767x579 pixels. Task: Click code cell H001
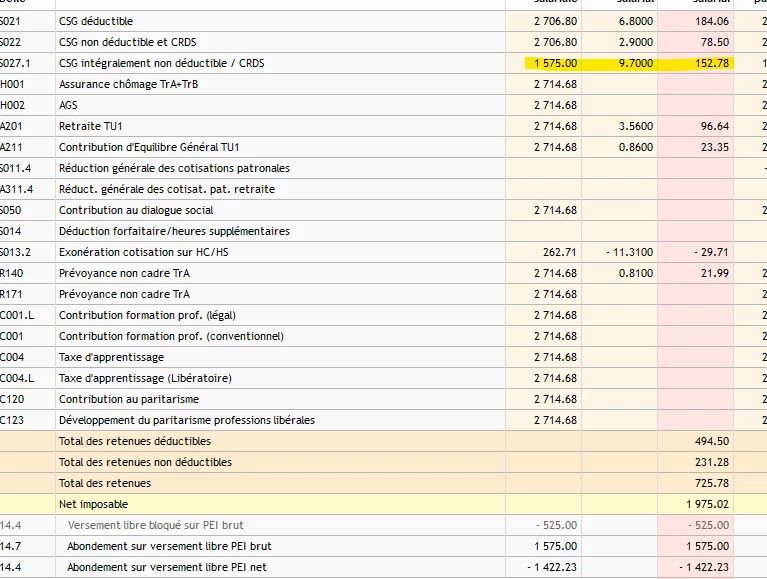tap(12, 84)
